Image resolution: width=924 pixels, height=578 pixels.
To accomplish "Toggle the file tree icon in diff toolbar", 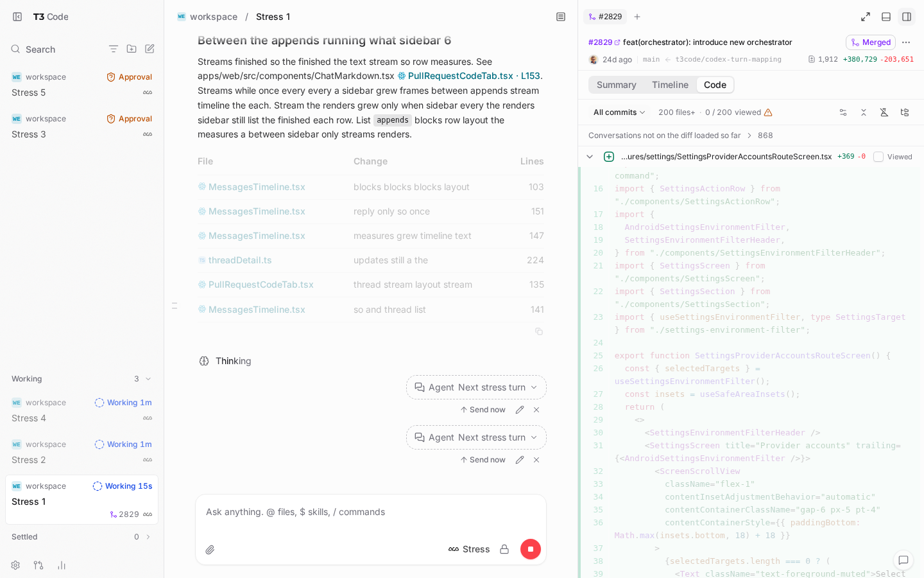I will click(905, 112).
